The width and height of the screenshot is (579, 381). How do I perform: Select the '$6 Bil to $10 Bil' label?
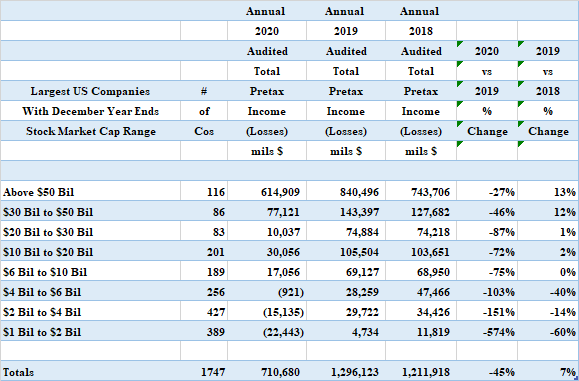tap(45, 272)
